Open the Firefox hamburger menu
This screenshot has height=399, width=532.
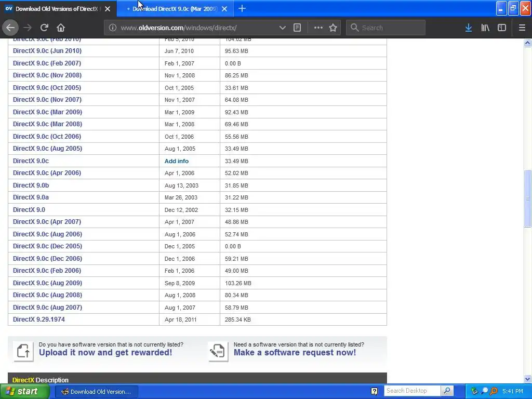click(x=522, y=28)
